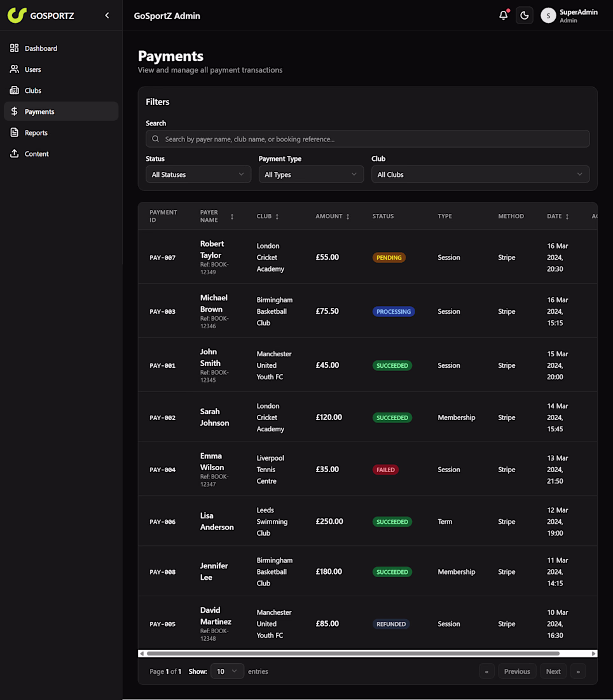Select the Payments menu item
The width and height of the screenshot is (613, 700).
point(61,111)
